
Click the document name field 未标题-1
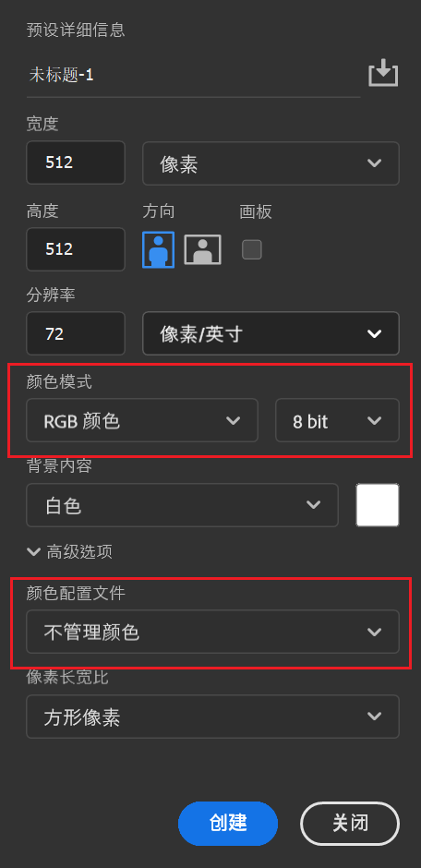pos(194,76)
